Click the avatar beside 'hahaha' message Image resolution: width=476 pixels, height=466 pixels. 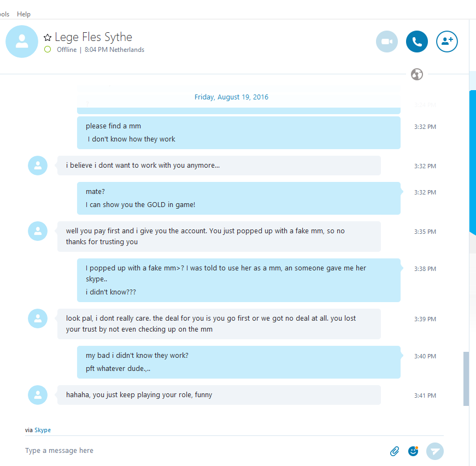point(38,395)
